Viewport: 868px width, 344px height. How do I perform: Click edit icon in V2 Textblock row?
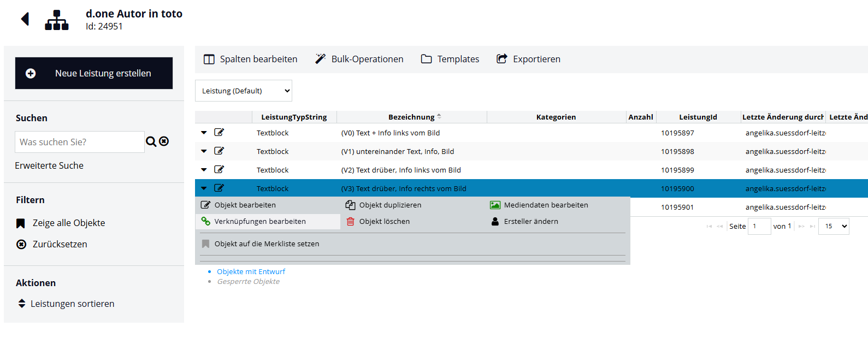[219, 170]
